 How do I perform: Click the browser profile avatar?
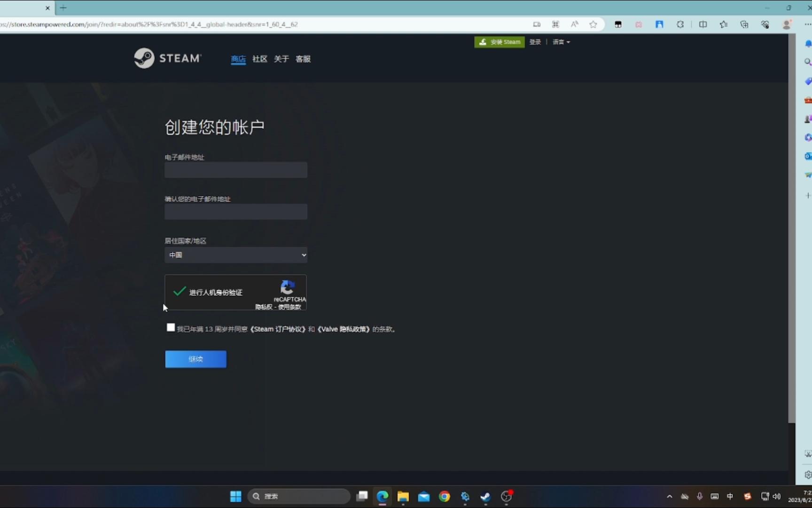(x=786, y=24)
